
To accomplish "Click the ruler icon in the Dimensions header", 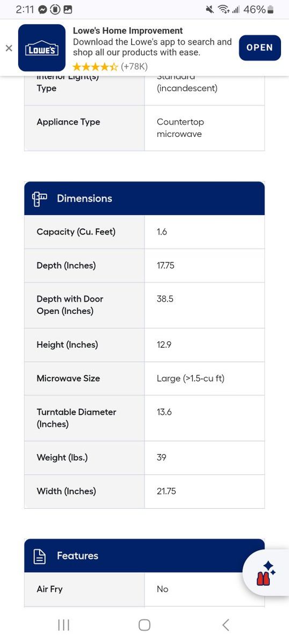I will pyautogui.click(x=40, y=199).
